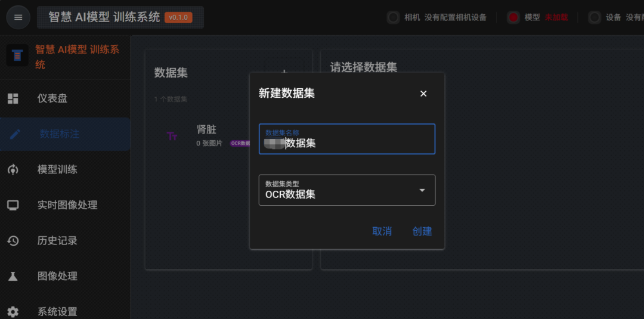Click the purple Tт icon of 肾脏 dataset
The width and height of the screenshot is (644, 319).
click(172, 137)
